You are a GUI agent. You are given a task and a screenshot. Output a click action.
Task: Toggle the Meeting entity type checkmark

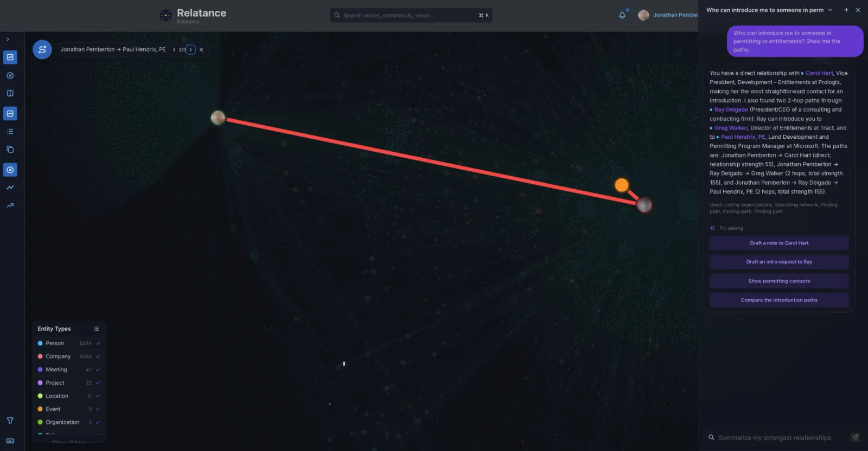[x=98, y=370]
